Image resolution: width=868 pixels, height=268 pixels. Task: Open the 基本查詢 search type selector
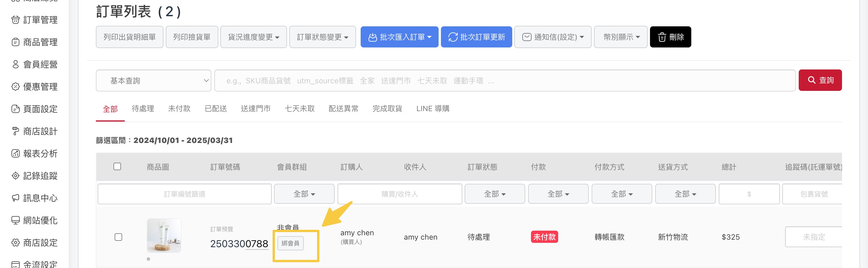coord(154,81)
